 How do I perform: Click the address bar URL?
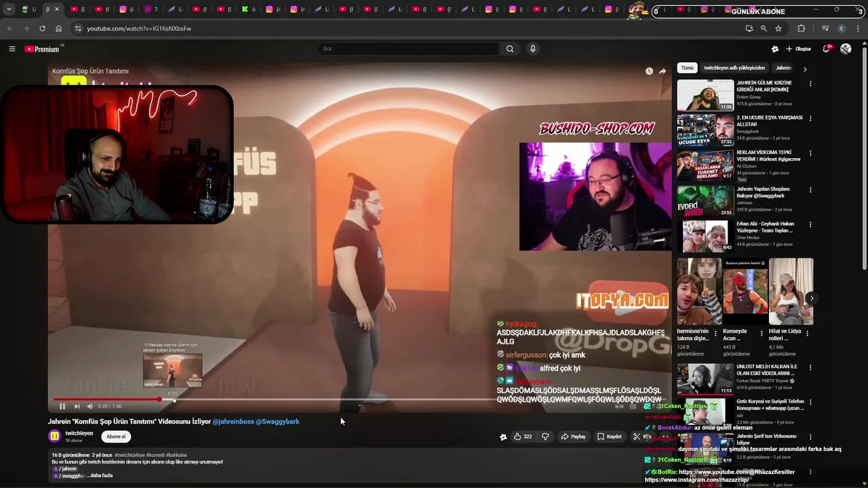point(139,28)
